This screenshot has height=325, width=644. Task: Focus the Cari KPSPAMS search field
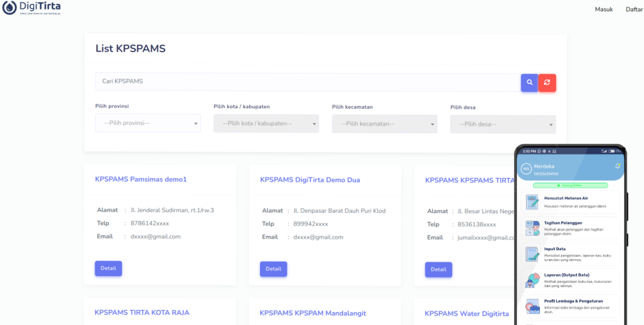pyautogui.click(x=308, y=82)
